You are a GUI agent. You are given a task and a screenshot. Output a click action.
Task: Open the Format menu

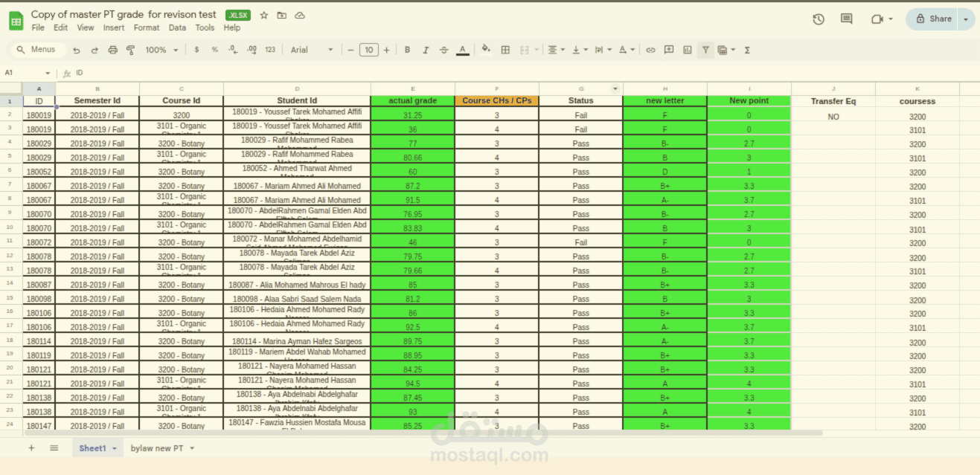tap(147, 28)
